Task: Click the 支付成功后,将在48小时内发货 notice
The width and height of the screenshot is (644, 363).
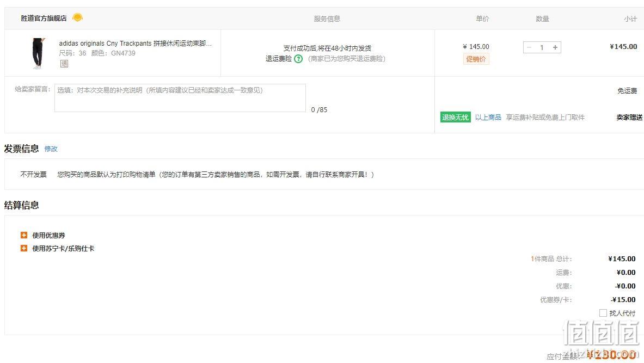Action: (327, 48)
